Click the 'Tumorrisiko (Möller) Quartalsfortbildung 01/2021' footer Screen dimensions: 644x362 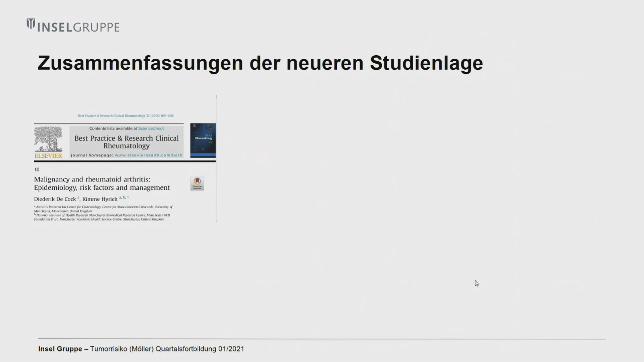pos(167,349)
